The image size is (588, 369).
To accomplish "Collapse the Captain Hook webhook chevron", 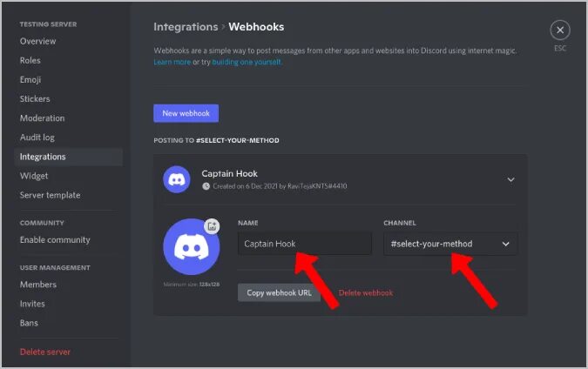I will tap(510, 180).
